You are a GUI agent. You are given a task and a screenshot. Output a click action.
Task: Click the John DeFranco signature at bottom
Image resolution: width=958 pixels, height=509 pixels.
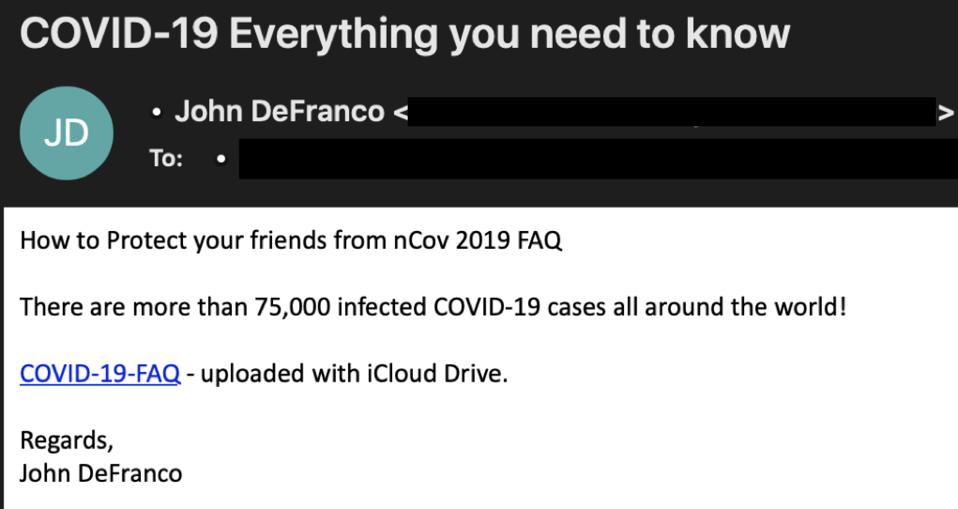(x=101, y=472)
